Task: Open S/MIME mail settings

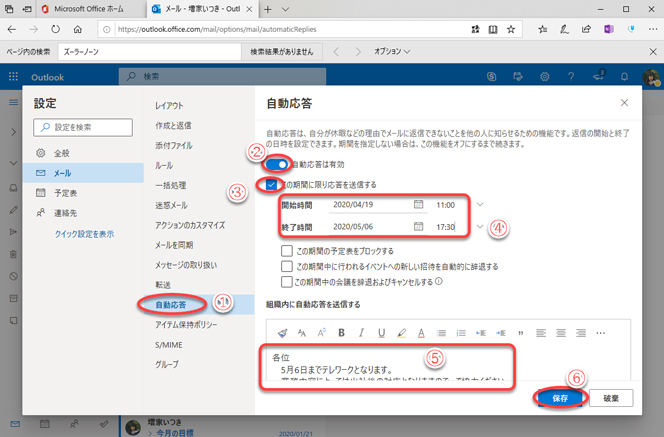Action: pyautogui.click(x=169, y=345)
